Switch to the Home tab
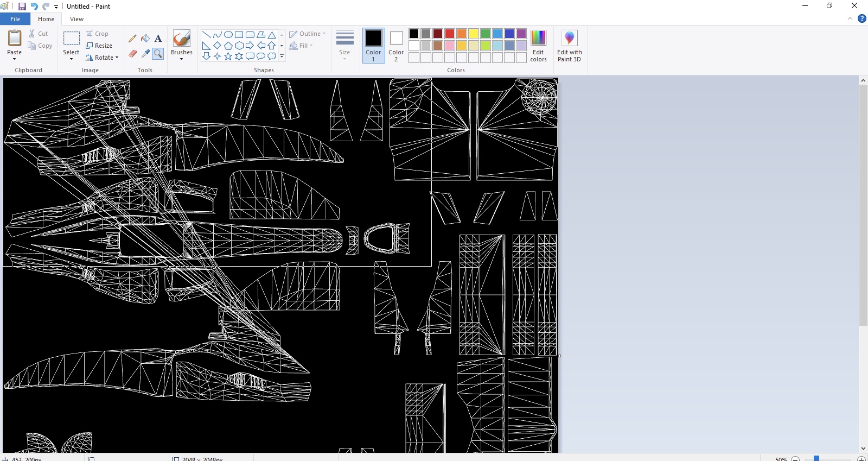 [x=46, y=19]
